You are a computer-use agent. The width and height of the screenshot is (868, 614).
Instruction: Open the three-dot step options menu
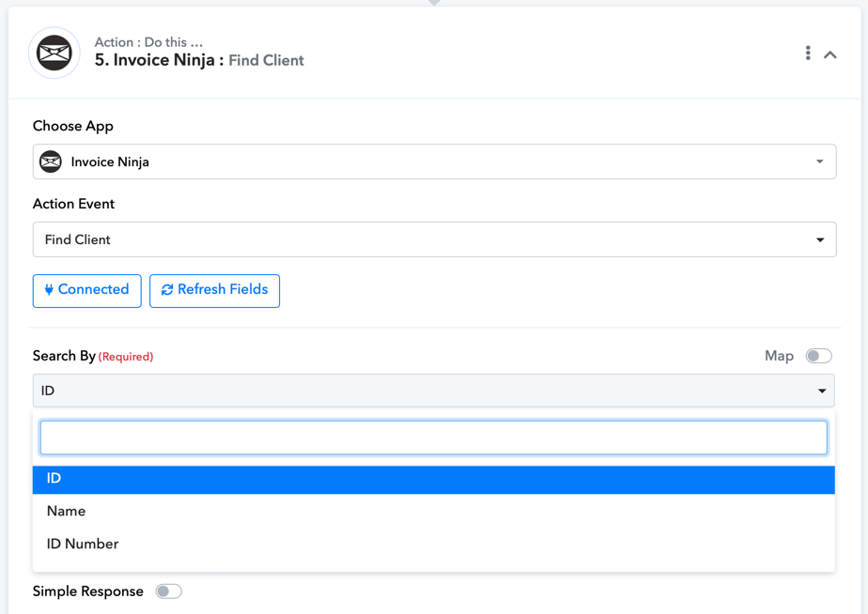(x=808, y=54)
